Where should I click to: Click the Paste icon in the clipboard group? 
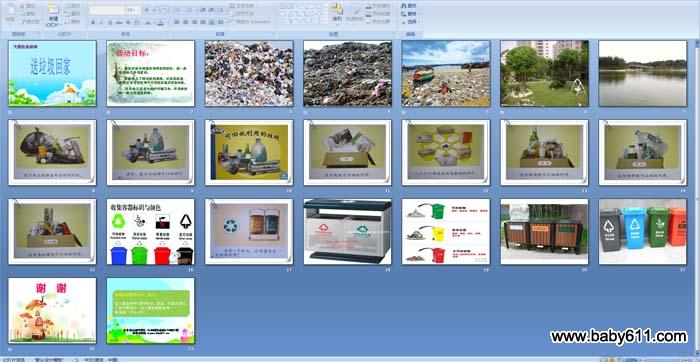pyautogui.click(x=10, y=14)
